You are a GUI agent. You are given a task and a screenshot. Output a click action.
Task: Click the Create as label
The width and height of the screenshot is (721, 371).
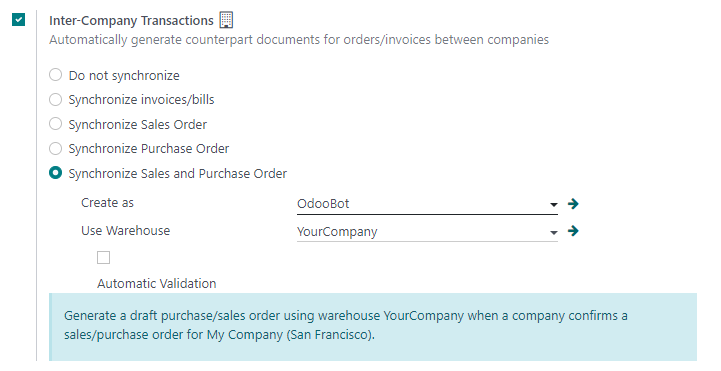tap(107, 203)
